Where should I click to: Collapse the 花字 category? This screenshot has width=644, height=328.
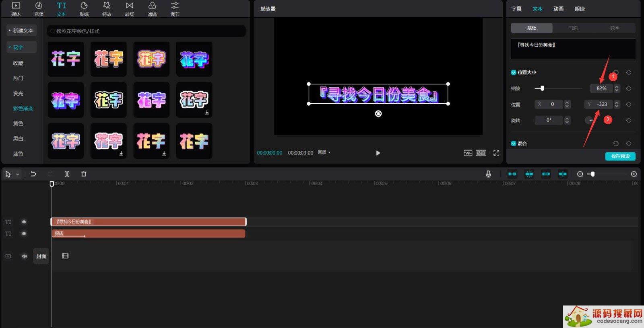[x=21, y=47]
